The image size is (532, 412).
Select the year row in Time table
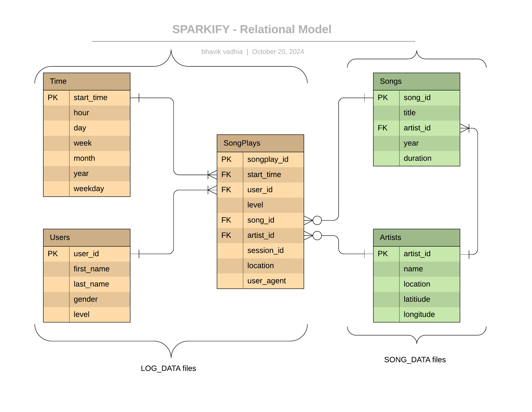[87, 174]
